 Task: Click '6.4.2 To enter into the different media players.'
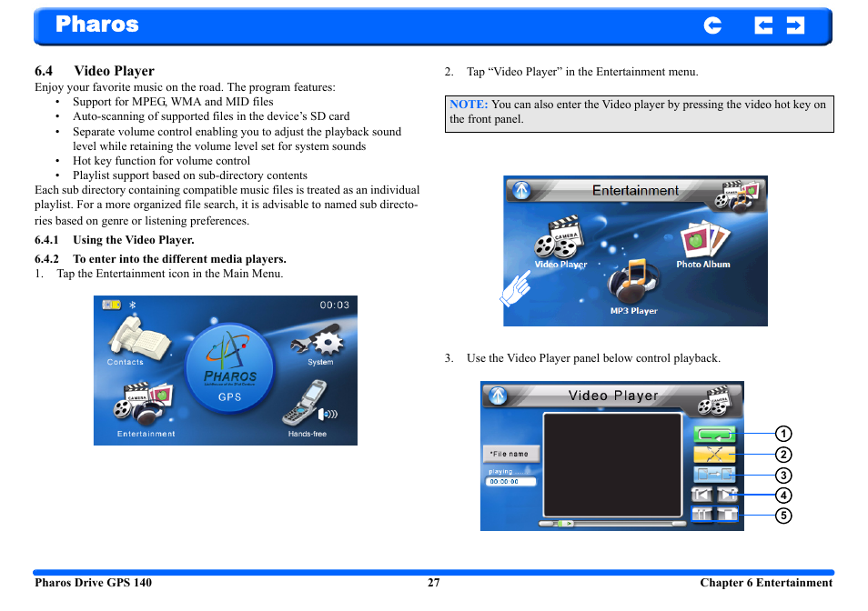click(x=160, y=259)
